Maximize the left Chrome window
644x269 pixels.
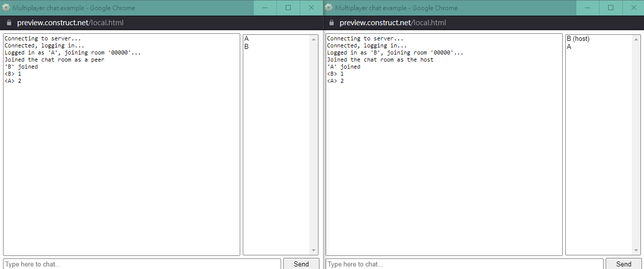coord(288,8)
